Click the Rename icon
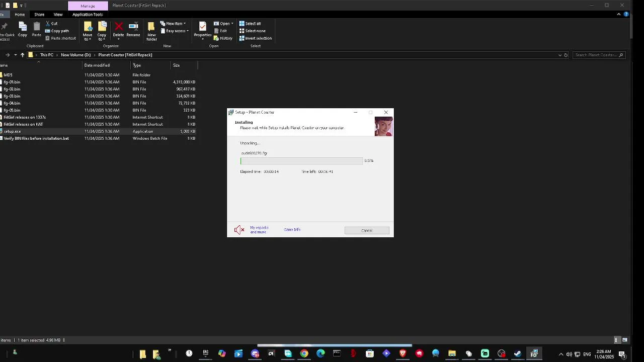The image size is (644, 362). click(x=133, y=30)
